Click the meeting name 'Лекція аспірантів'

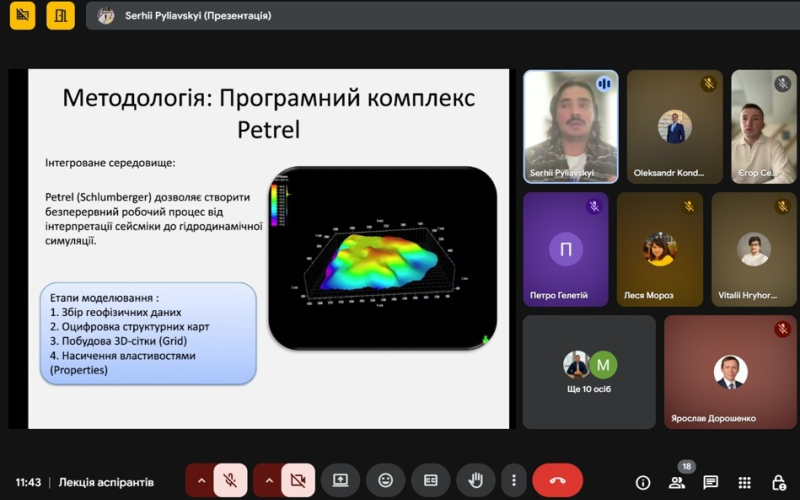pos(106,482)
